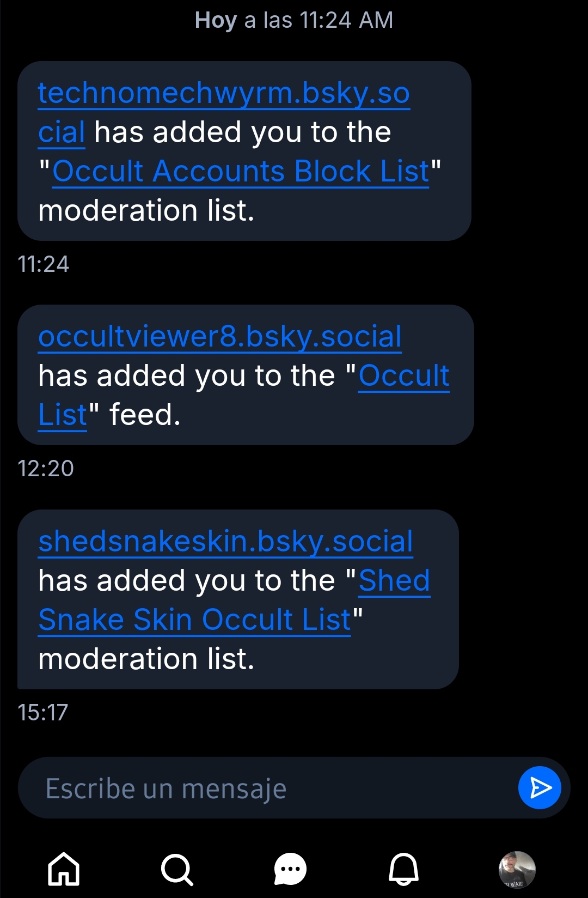This screenshot has width=588, height=898.
Task: Open the "Occult Accounts Block List" link
Action: pyautogui.click(x=241, y=172)
